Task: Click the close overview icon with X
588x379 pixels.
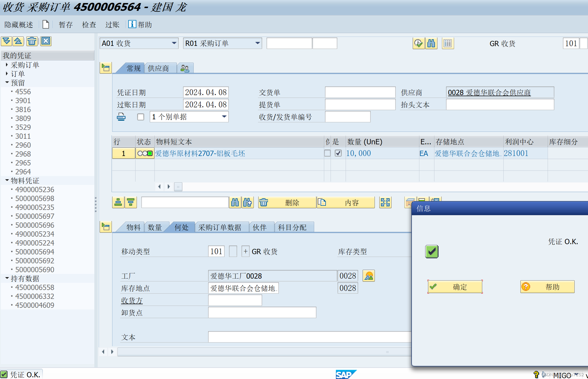Action: coord(46,41)
